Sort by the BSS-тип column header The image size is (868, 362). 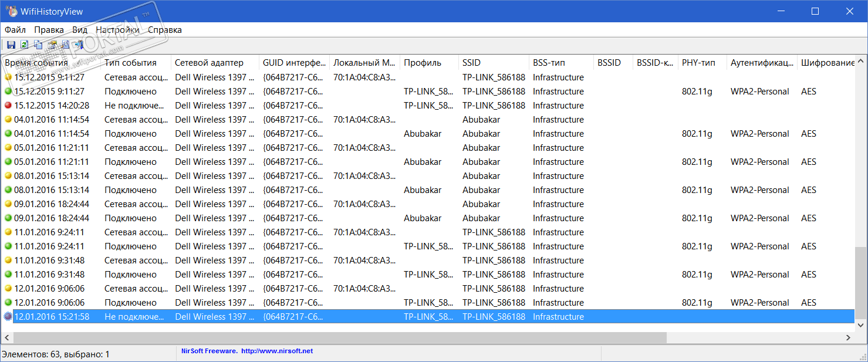[561, 63]
